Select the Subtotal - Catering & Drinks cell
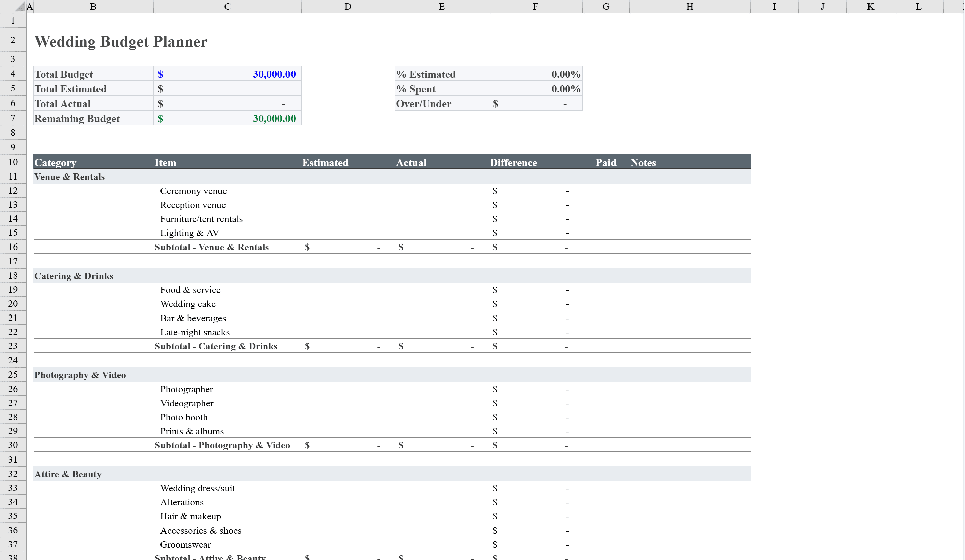This screenshot has width=965, height=560. pyautogui.click(x=215, y=346)
